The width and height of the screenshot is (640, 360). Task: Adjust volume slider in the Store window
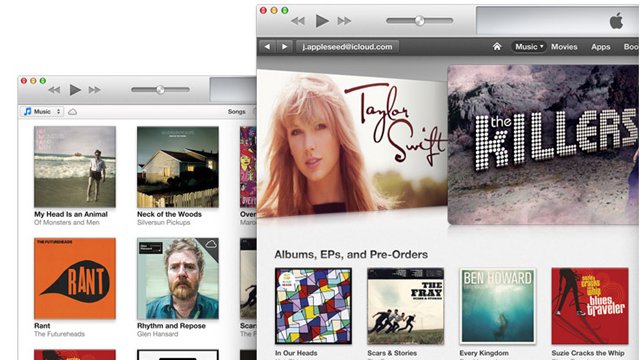[x=420, y=20]
